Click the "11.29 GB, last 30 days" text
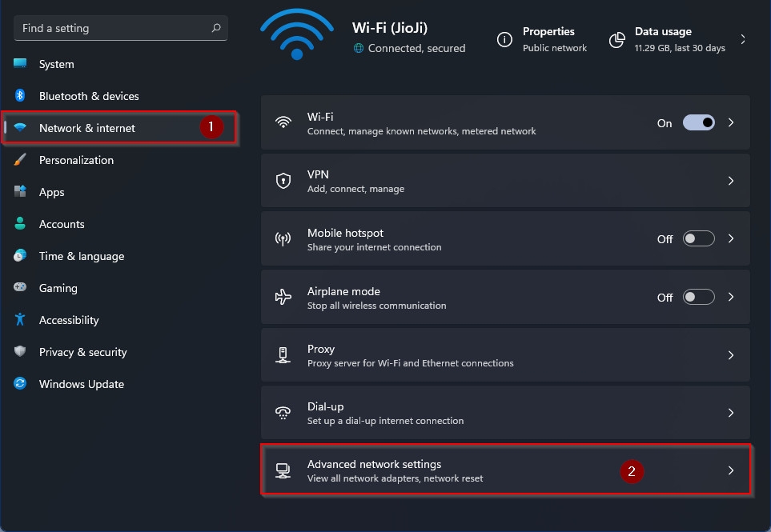The image size is (771, 532). 680,48
